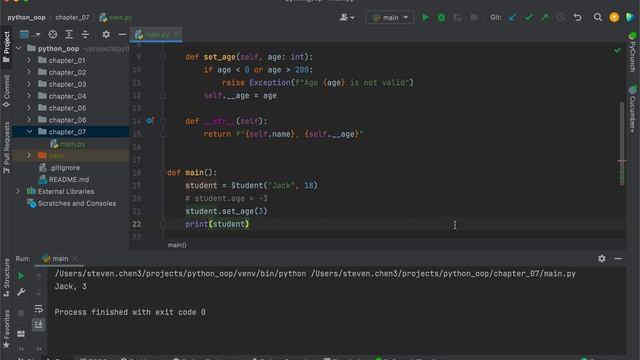The image size is (640, 360).
Task: Open the Commit tool window tab
Action: [x=6, y=91]
